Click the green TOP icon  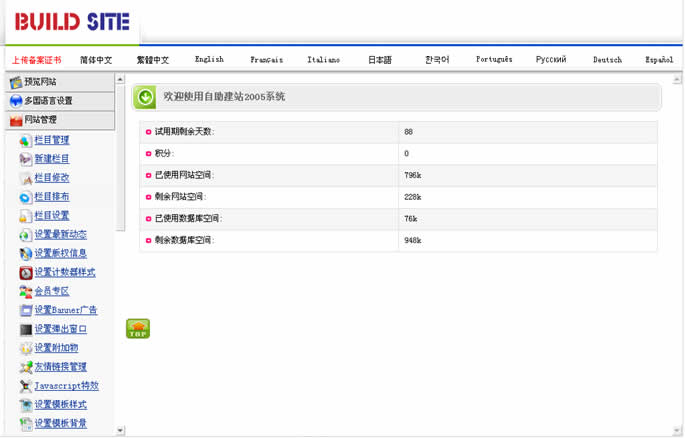point(138,329)
